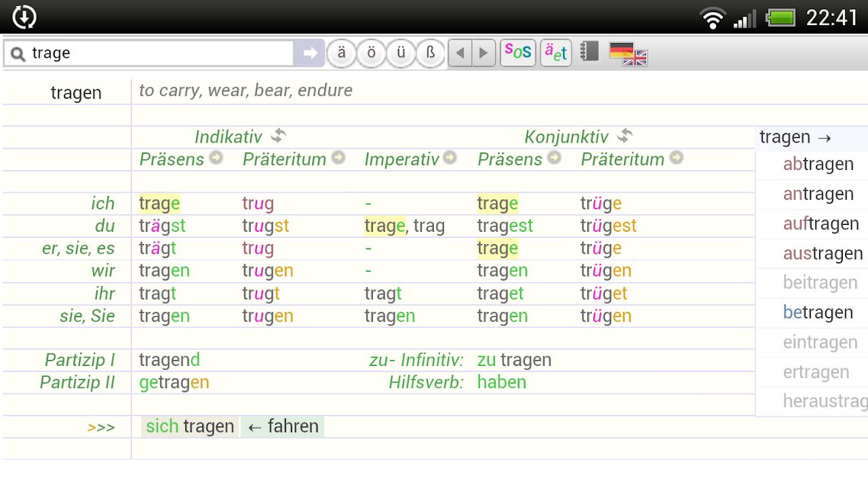Click 'traget' in the ihr row
The image size is (868, 488).
click(500, 294)
